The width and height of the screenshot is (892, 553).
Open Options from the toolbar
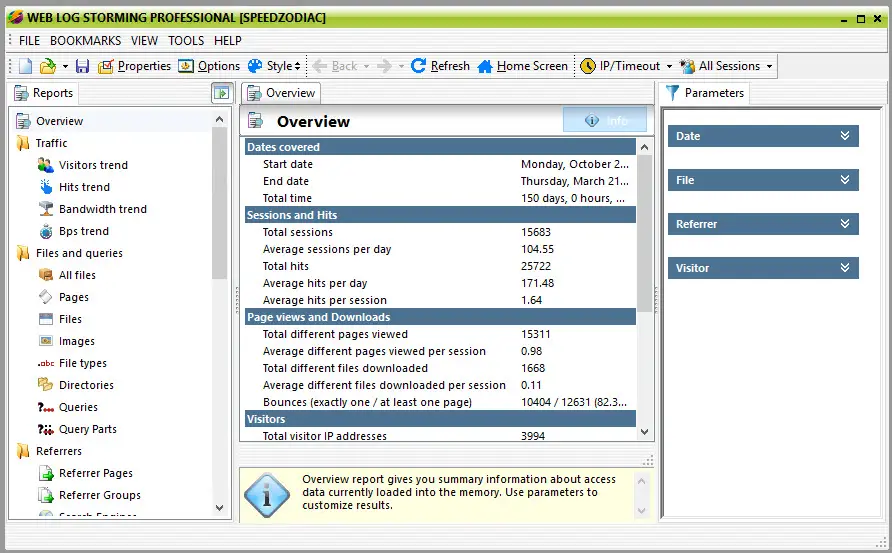[209, 66]
